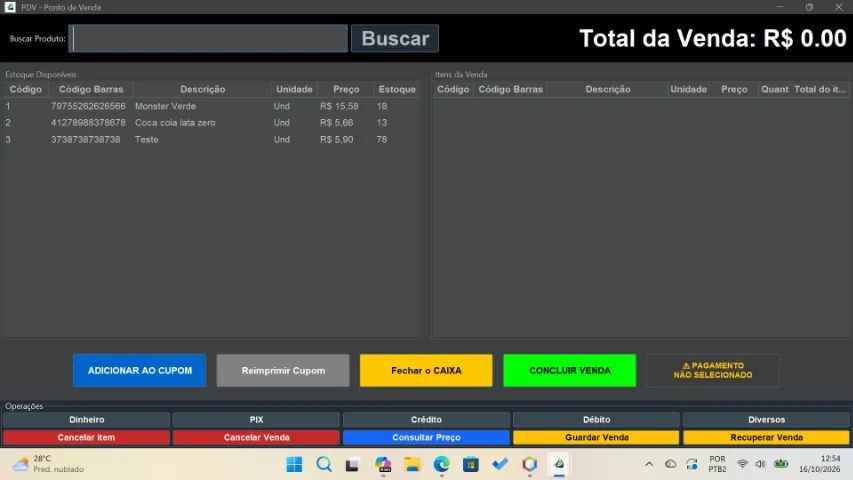Image resolution: width=853 pixels, height=480 pixels.
Task: Click stock quantity 18
Action: [x=382, y=106]
